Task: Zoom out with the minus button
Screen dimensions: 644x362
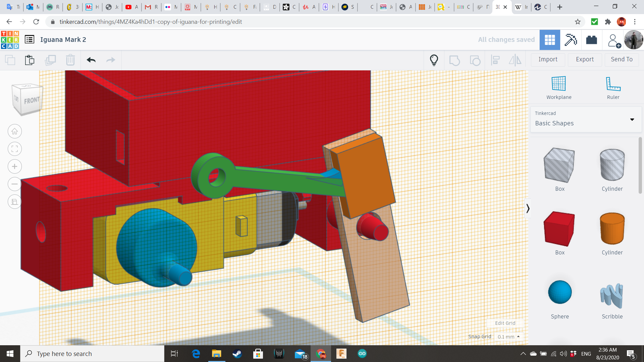Action: (x=15, y=184)
